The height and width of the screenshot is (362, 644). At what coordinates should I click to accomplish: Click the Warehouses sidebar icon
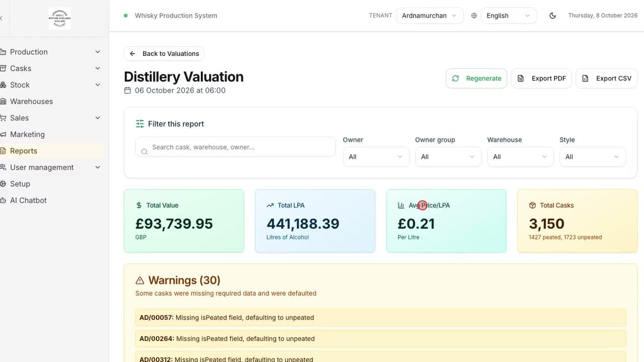click(3, 101)
